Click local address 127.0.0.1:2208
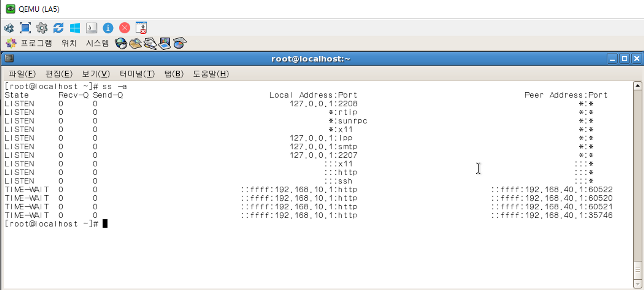The height and width of the screenshot is (290, 644). pos(323,104)
